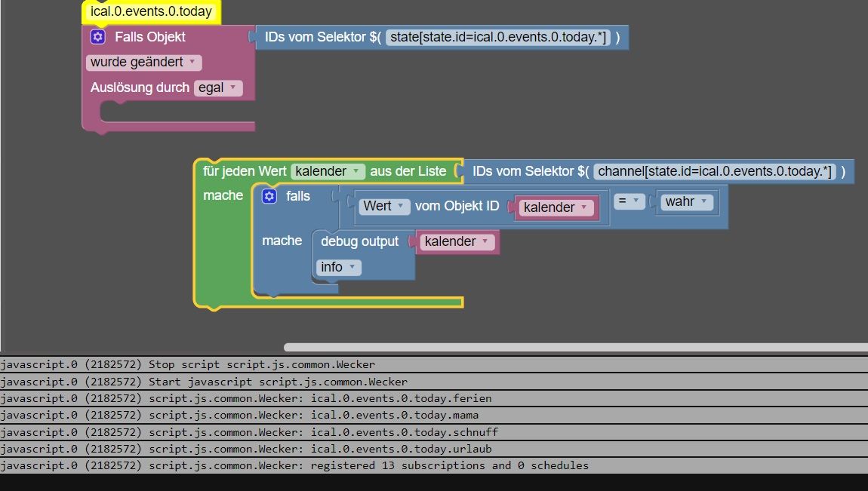
Task: Edit selector field channel[state.id=ical.0.events.0.today.*]
Action: point(715,171)
